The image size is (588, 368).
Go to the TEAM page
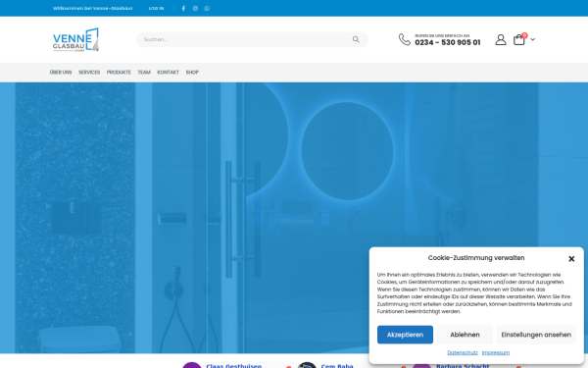(144, 72)
